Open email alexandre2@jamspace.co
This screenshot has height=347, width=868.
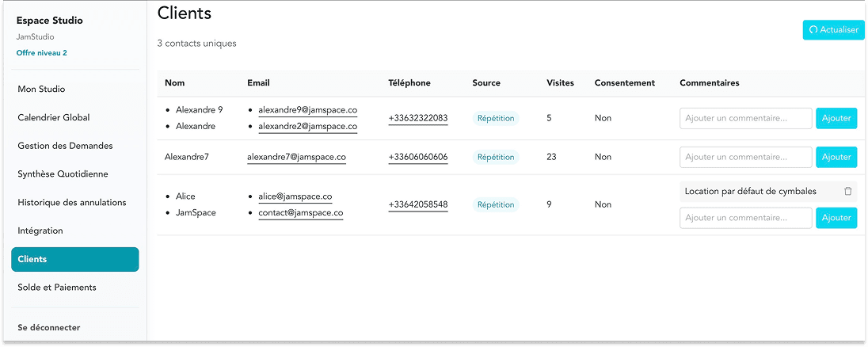point(307,126)
